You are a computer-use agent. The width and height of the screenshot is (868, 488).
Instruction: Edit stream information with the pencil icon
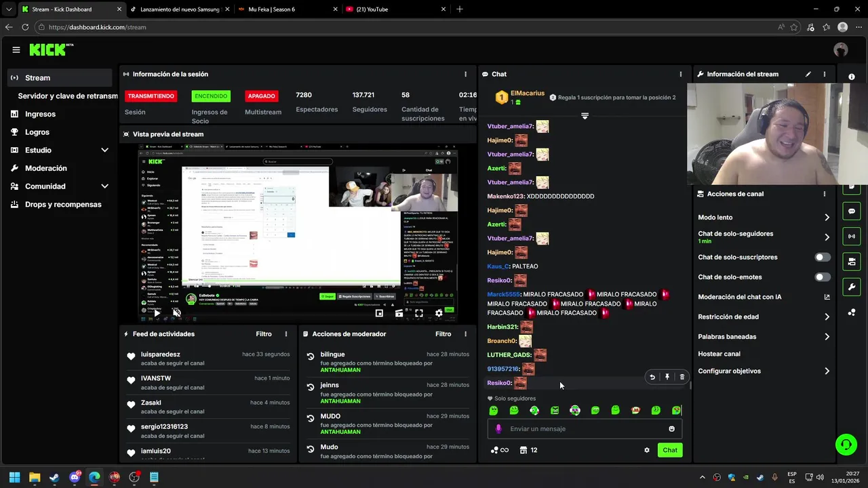pos(808,74)
